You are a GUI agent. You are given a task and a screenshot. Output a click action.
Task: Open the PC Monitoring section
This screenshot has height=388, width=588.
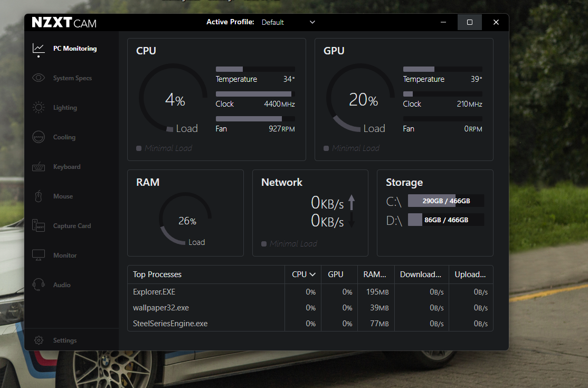pyautogui.click(x=75, y=49)
